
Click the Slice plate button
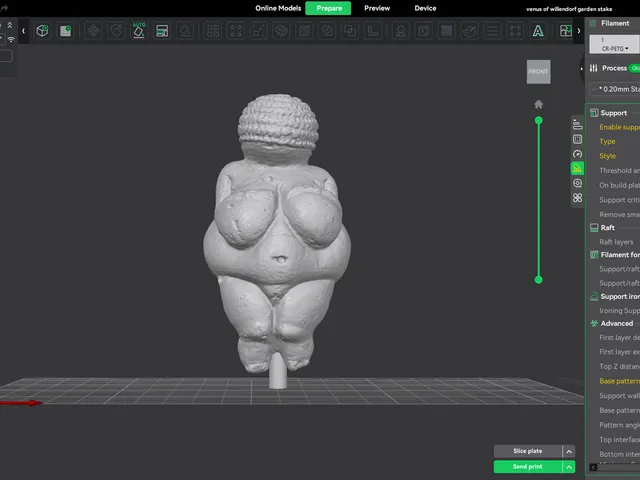[527, 451]
